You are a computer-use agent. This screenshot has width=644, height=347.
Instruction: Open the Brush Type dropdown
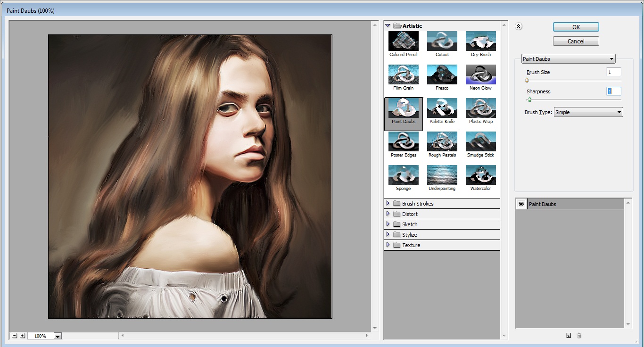click(x=588, y=112)
